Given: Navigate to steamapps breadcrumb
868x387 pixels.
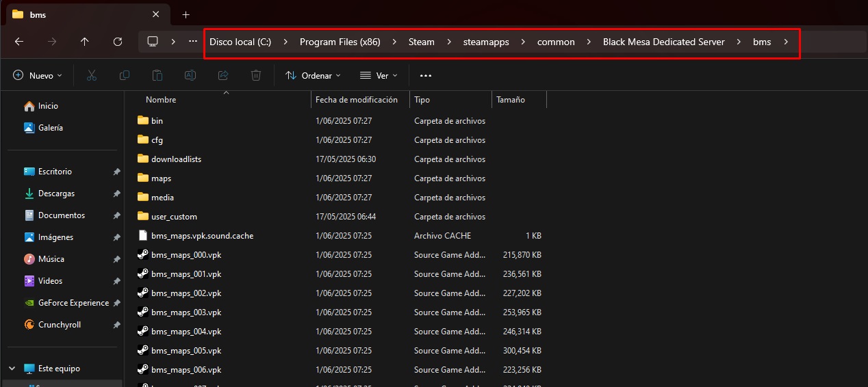Looking at the screenshot, I should [x=486, y=42].
